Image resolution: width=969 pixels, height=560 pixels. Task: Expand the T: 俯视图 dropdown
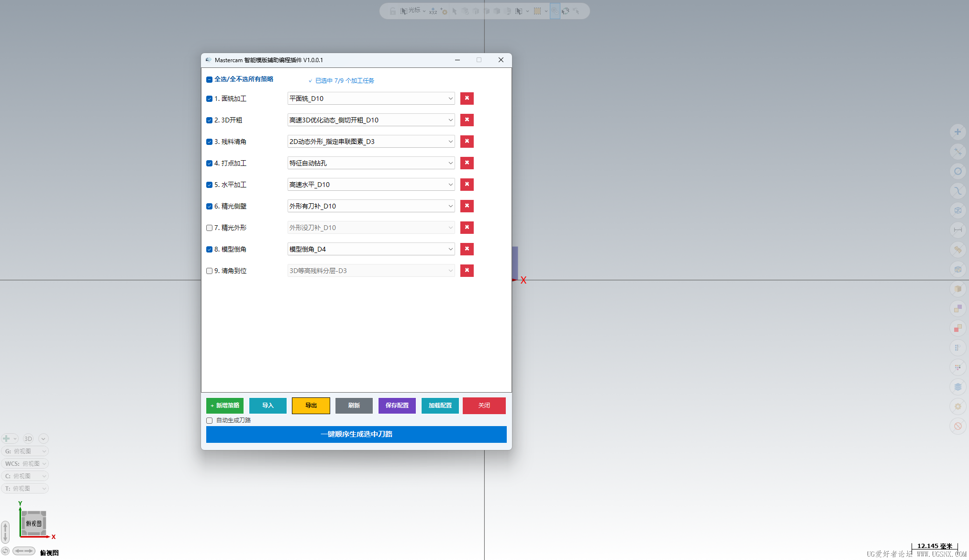(25, 488)
